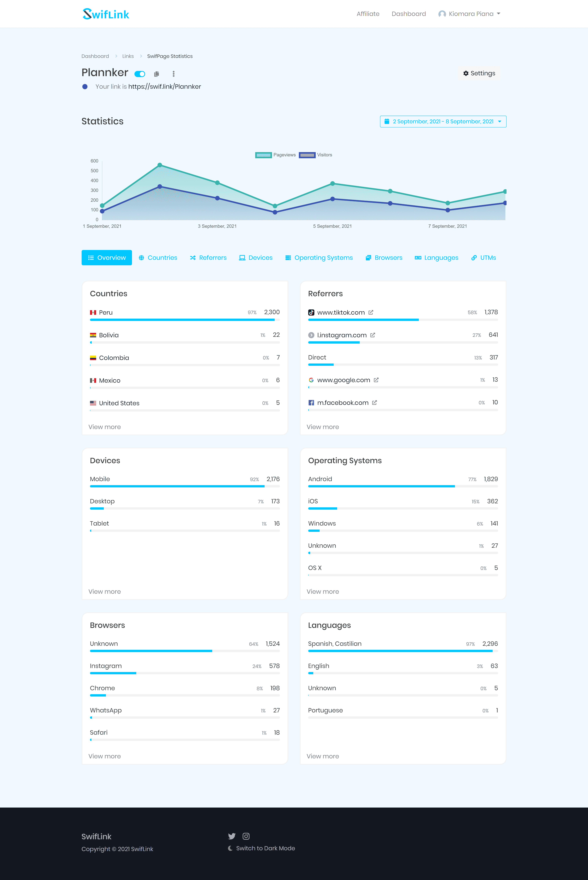This screenshot has height=880, width=588.
Task: Click the Instagram browser row label
Action: point(106,666)
